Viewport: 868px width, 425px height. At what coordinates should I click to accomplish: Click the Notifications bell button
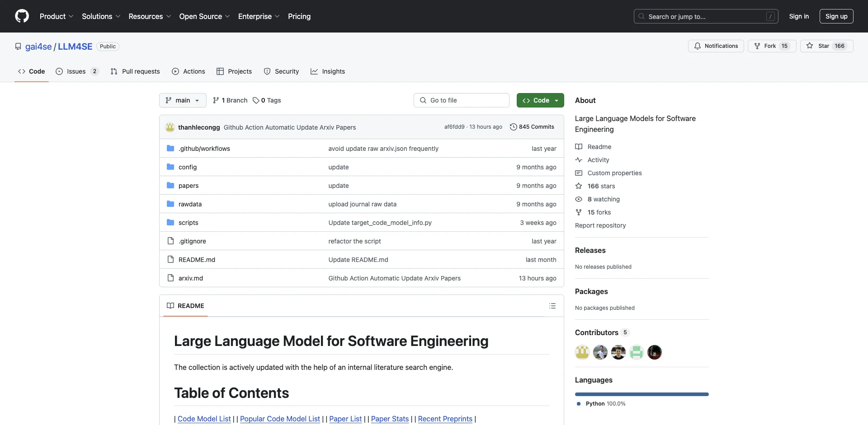pyautogui.click(x=716, y=46)
